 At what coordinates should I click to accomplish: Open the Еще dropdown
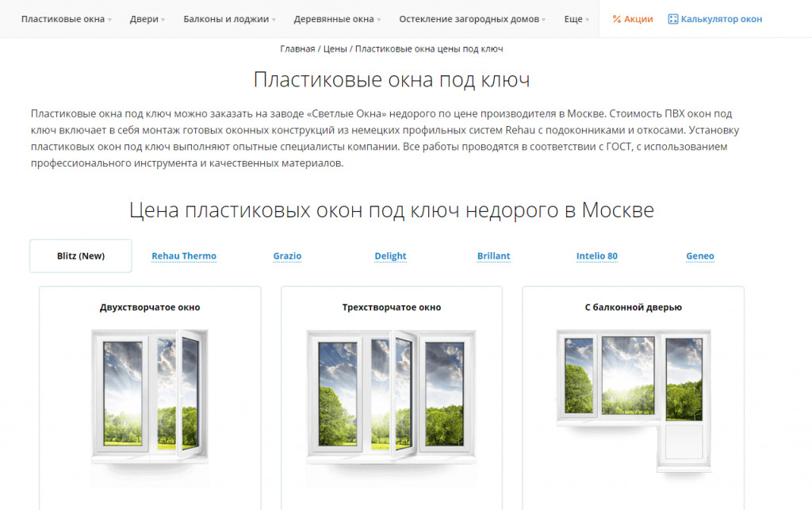point(573,17)
